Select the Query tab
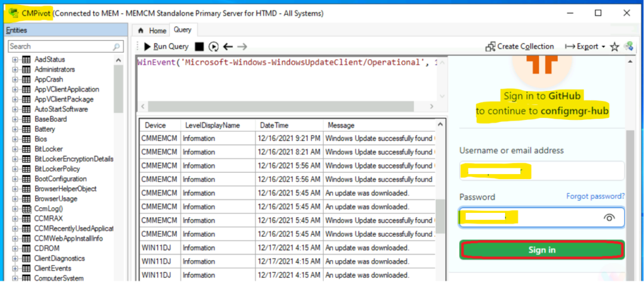The image size is (644, 282). point(183,30)
